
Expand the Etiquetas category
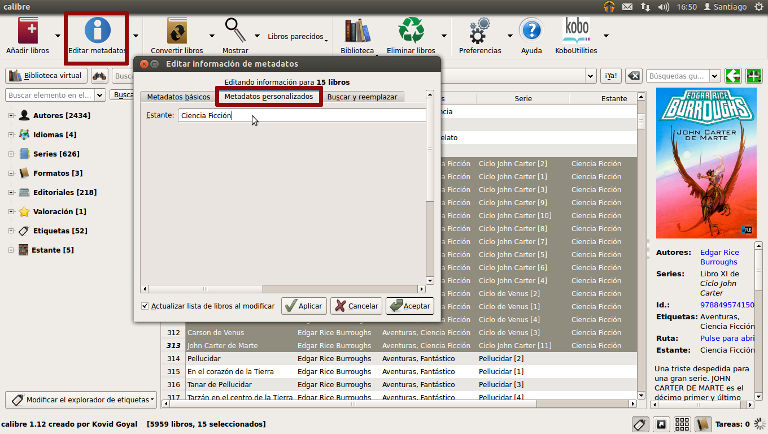click(11, 231)
